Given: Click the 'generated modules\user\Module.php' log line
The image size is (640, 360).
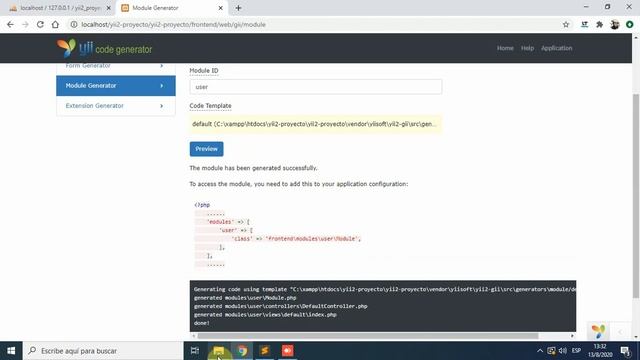Looking at the screenshot, I should (245, 298).
